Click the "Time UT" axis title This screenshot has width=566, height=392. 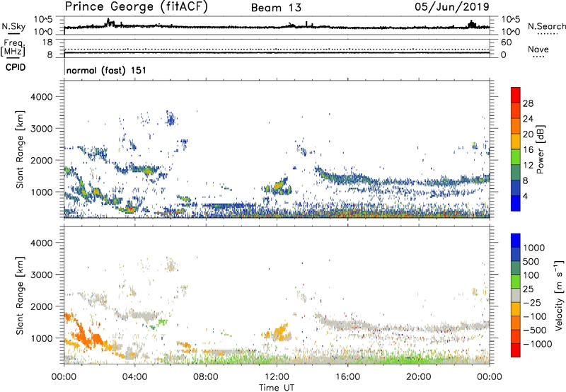tap(277, 388)
